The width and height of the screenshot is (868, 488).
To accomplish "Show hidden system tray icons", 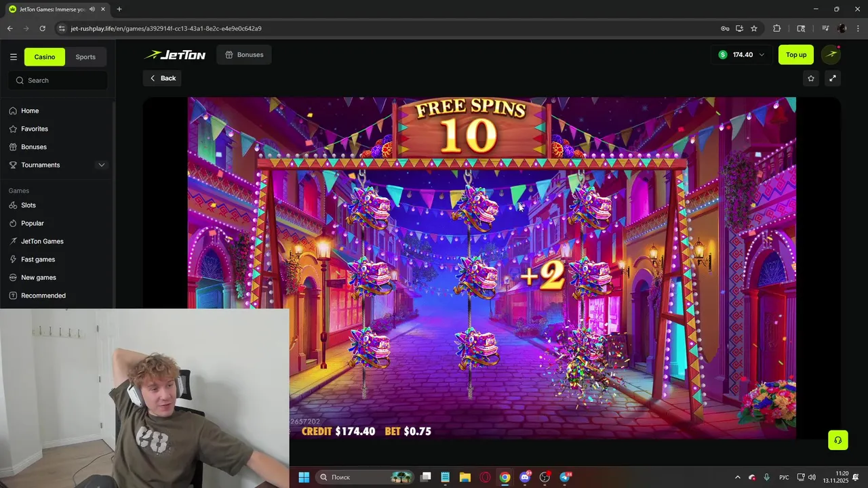I will click(738, 477).
